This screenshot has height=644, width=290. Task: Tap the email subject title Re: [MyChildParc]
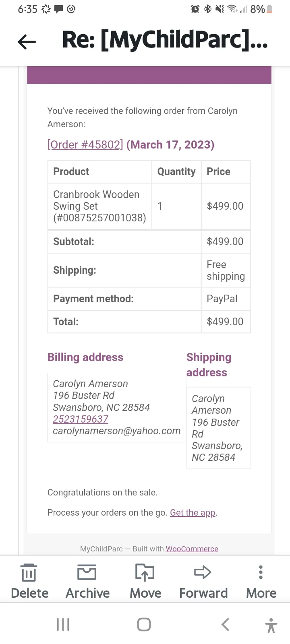point(165,40)
